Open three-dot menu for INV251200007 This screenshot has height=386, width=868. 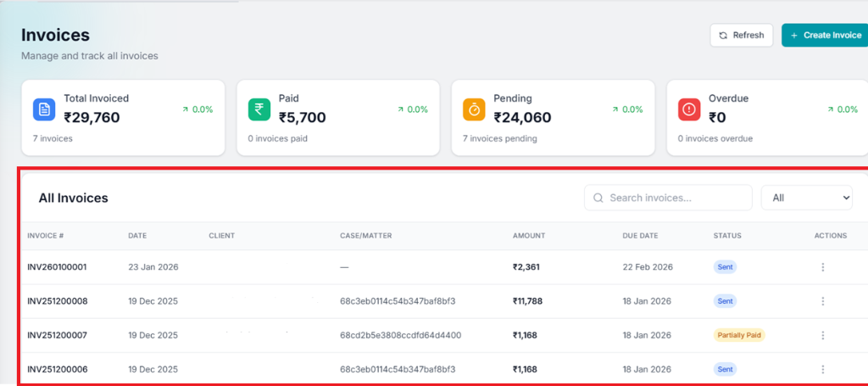click(822, 335)
